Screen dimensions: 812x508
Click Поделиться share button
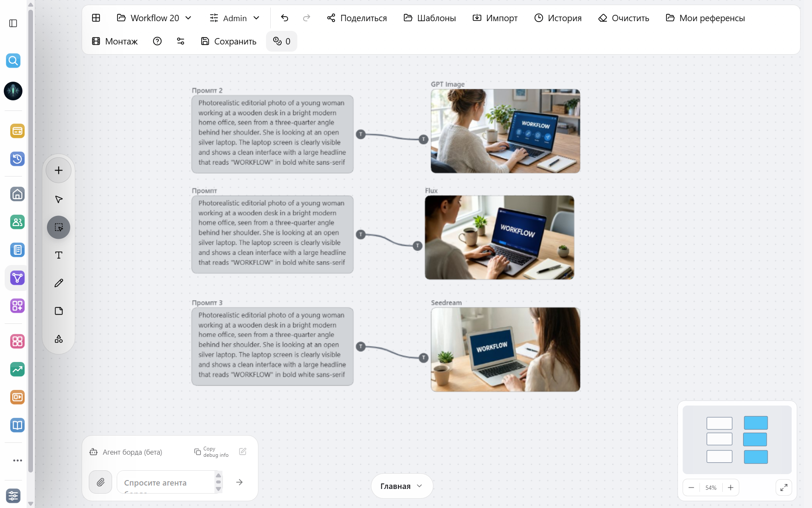tap(357, 18)
